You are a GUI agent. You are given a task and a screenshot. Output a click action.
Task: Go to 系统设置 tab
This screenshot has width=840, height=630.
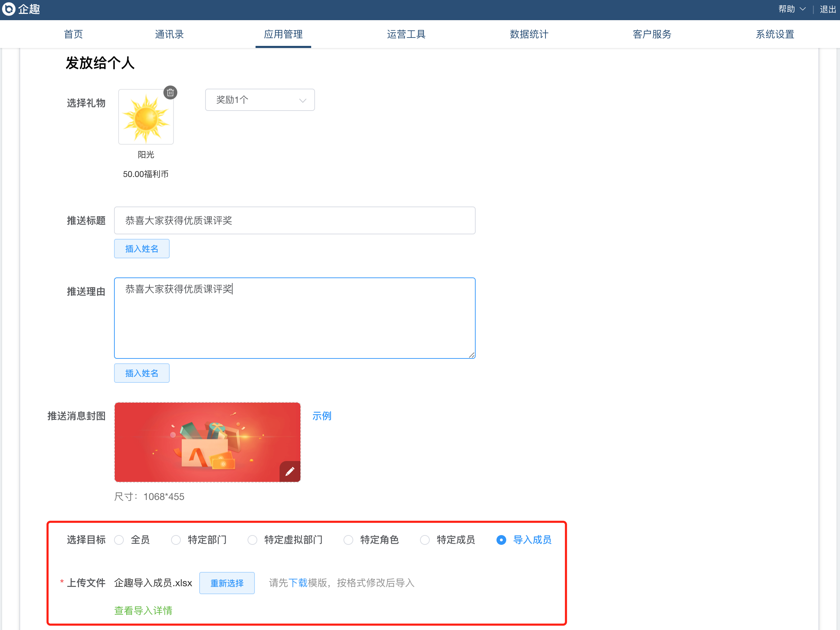click(x=775, y=34)
